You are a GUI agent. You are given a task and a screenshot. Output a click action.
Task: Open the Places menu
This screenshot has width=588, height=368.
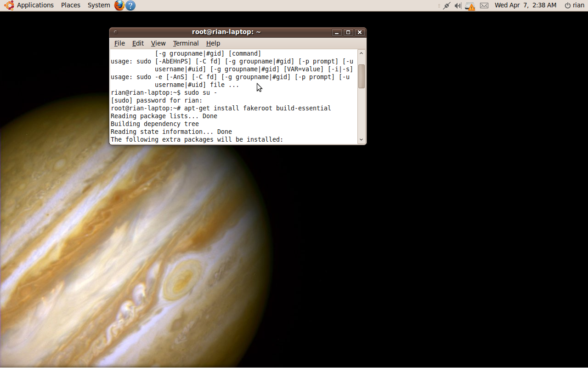click(x=71, y=5)
